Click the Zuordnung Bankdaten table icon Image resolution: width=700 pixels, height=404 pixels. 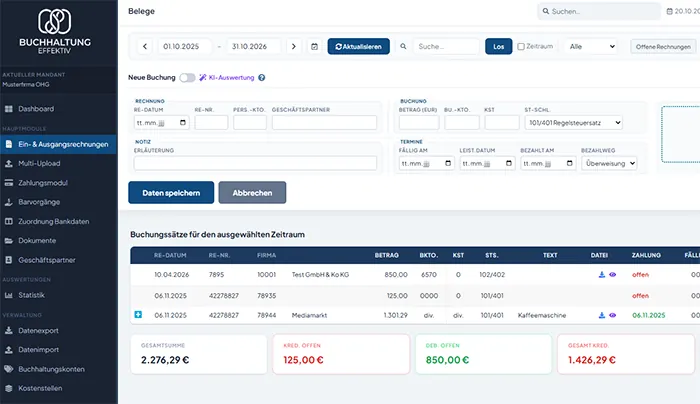pyautogui.click(x=8, y=221)
